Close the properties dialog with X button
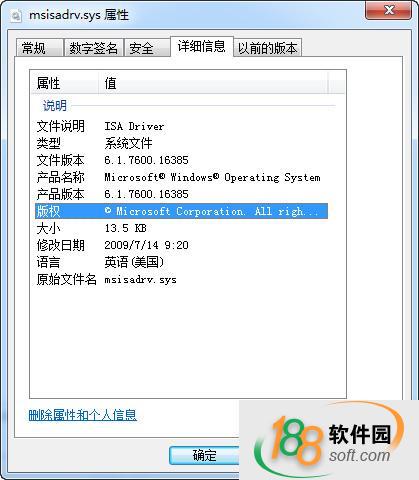This screenshot has height=480, width=419. 388,10
